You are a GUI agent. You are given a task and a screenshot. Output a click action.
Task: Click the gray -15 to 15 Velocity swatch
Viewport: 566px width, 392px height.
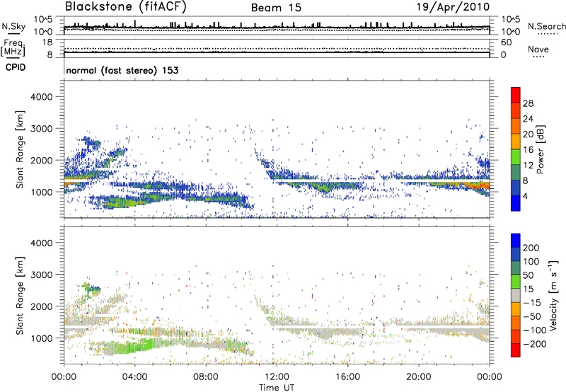pos(516,295)
